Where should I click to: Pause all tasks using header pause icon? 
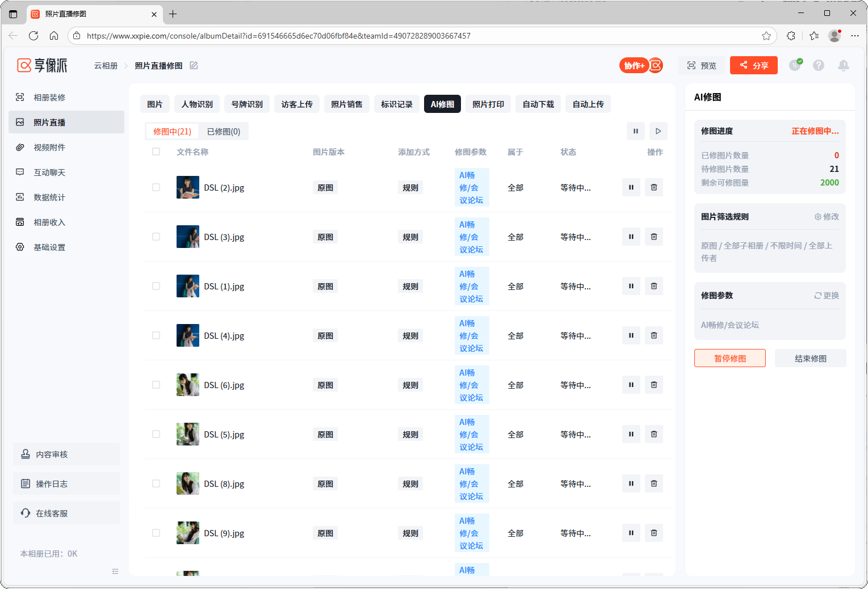[635, 131]
